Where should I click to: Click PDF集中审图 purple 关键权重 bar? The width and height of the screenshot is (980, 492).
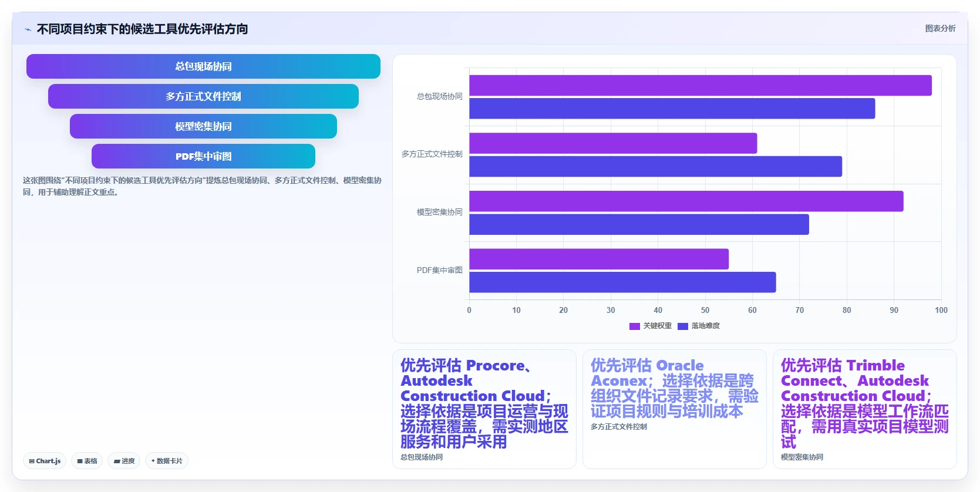pyautogui.click(x=599, y=259)
